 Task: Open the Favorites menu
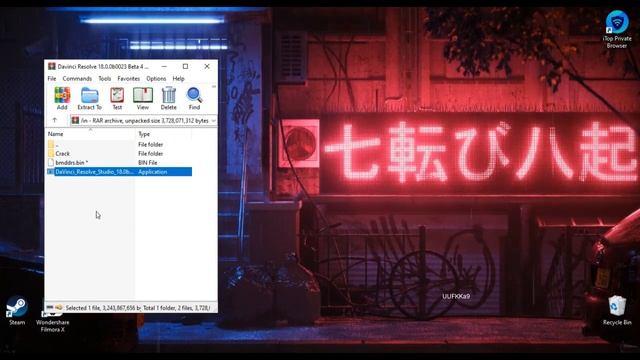[129, 78]
